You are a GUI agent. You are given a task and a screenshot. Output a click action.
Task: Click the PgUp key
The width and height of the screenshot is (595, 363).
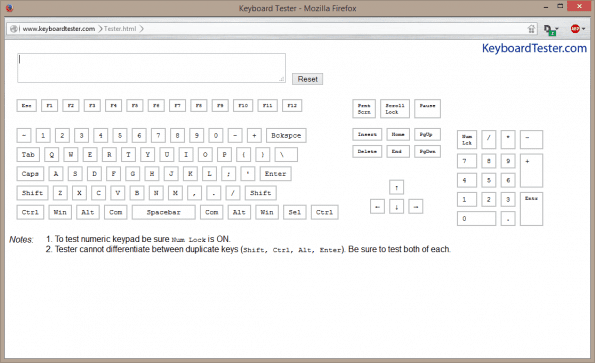(427, 134)
